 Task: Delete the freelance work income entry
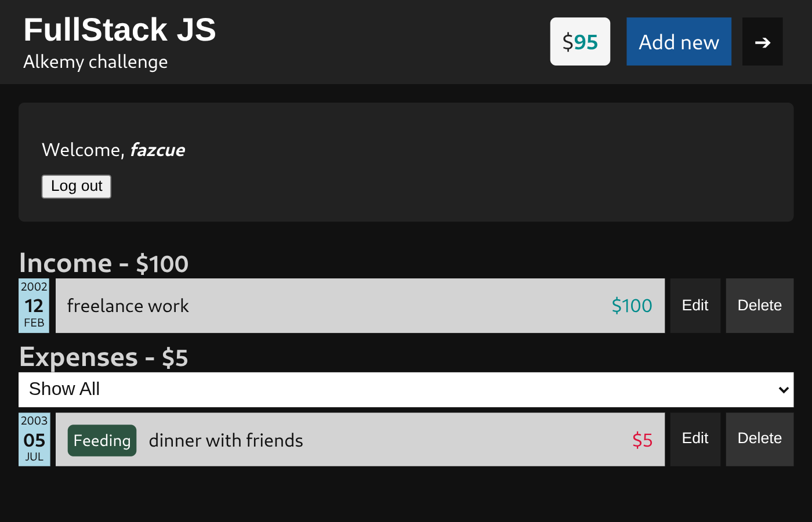[759, 306]
